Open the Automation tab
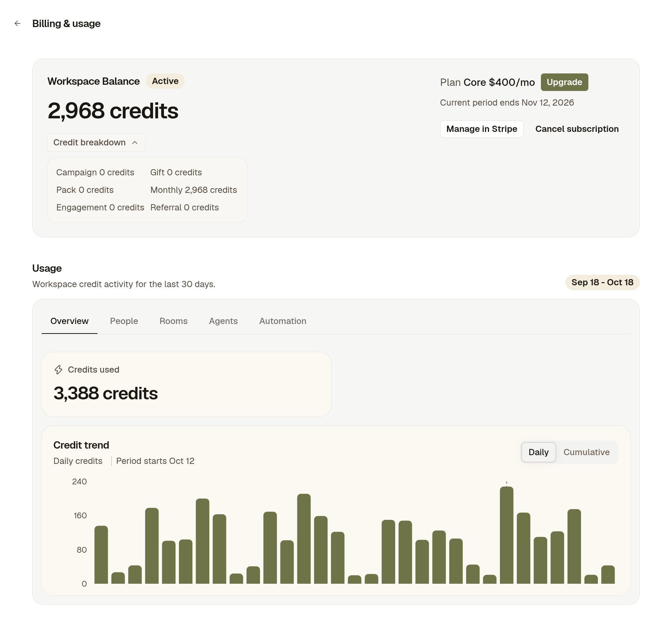Viewport: 672px width, 621px height. click(283, 321)
